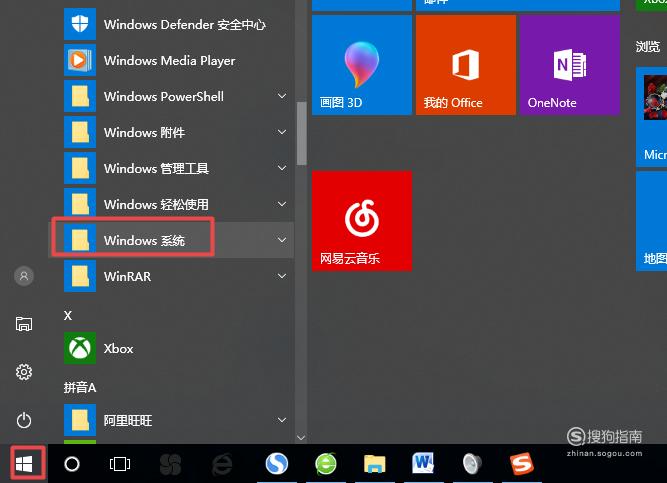Click the Windows 系统 folder icon
The width and height of the screenshot is (667, 483).
pyautogui.click(x=80, y=240)
